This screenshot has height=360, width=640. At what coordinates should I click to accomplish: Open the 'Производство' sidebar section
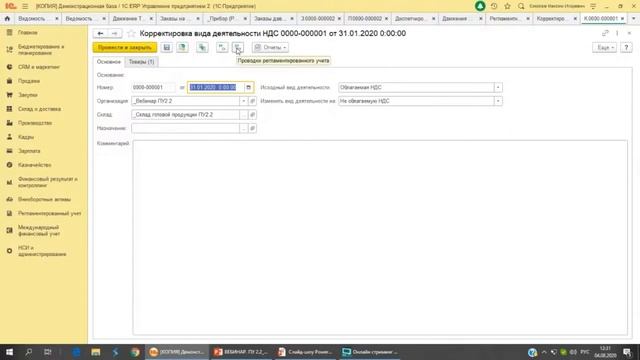[x=35, y=123]
